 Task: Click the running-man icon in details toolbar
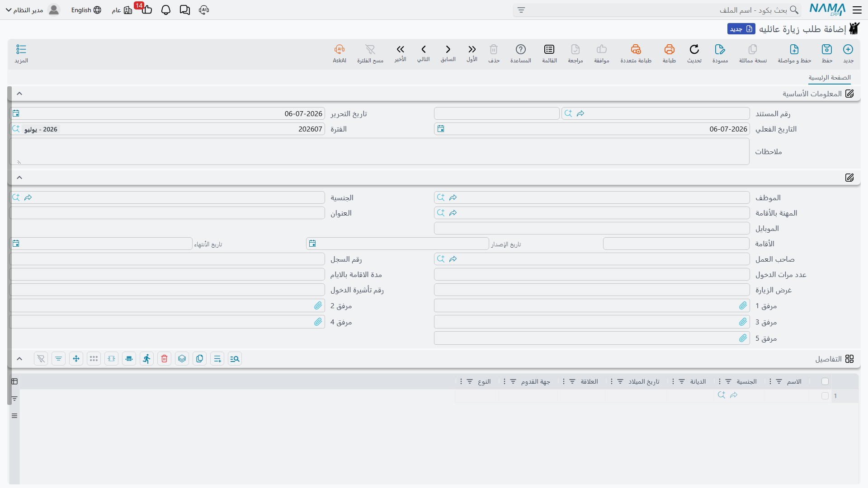(x=147, y=359)
